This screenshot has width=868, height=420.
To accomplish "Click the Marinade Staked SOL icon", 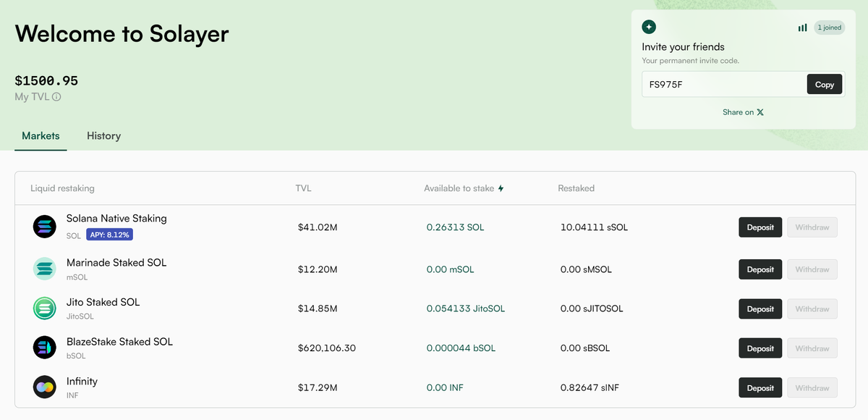I will point(45,269).
